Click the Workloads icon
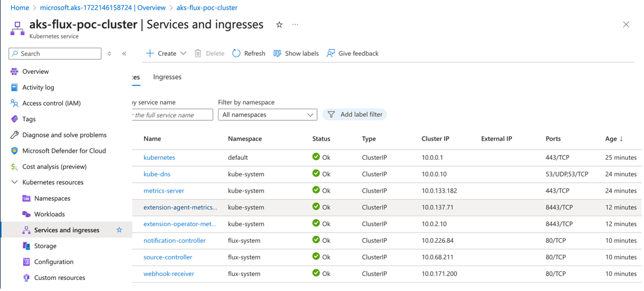The image size is (644, 291). point(27,214)
